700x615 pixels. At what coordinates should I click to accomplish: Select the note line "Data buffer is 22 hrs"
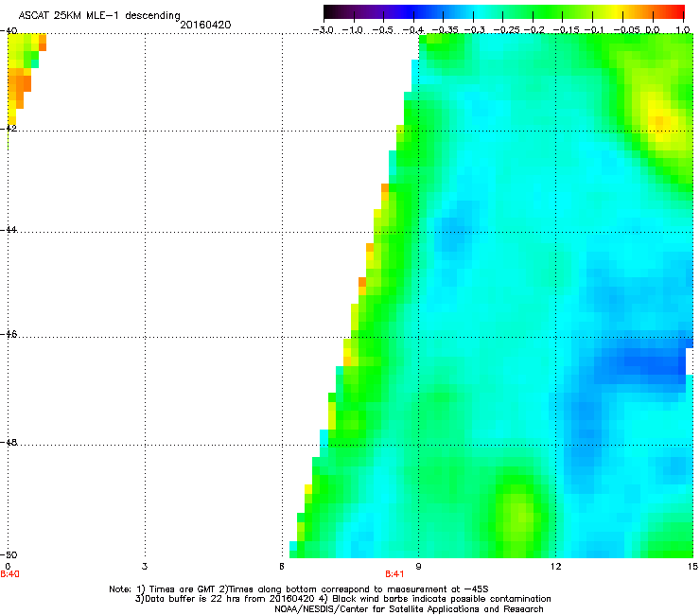(194, 599)
